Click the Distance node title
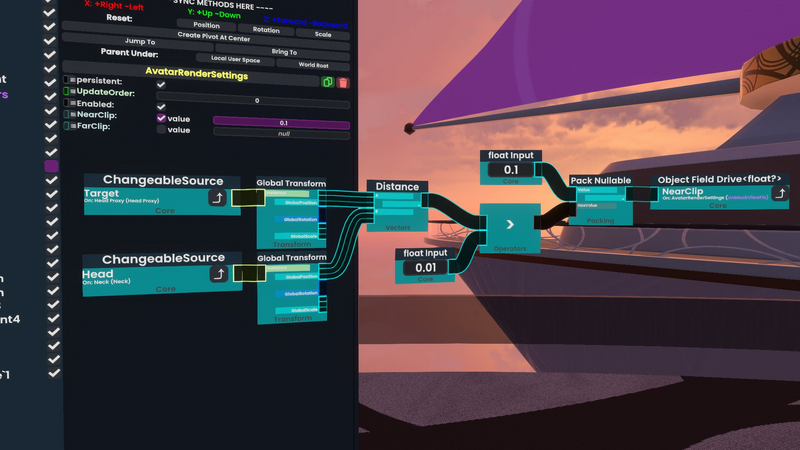Image resolution: width=800 pixels, height=450 pixels. coord(397,187)
